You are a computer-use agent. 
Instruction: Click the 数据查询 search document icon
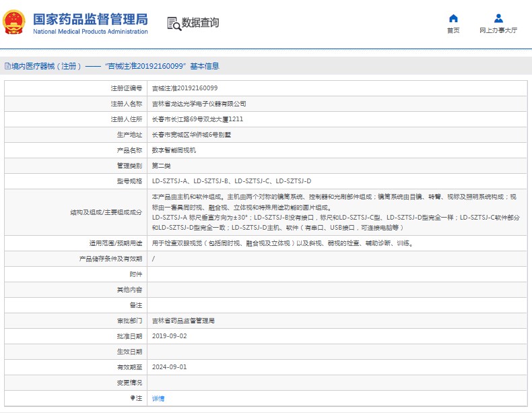click(x=174, y=24)
